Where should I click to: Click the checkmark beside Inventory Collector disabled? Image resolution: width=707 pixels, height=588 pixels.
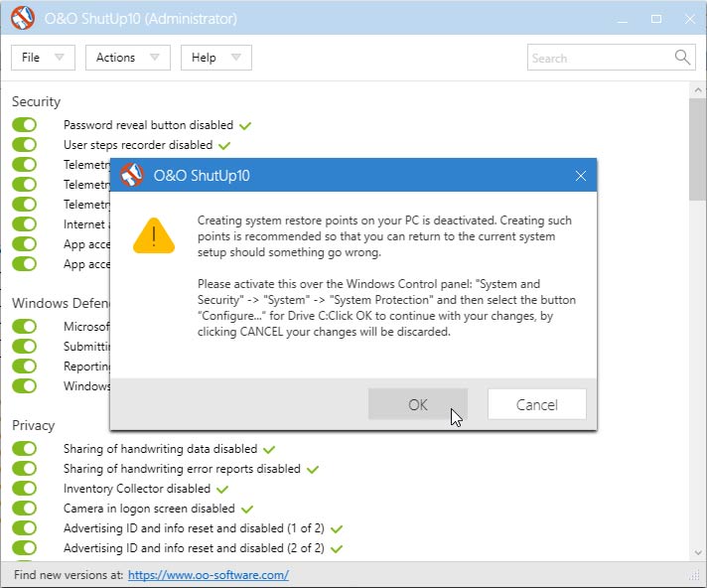[x=222, y=490]
